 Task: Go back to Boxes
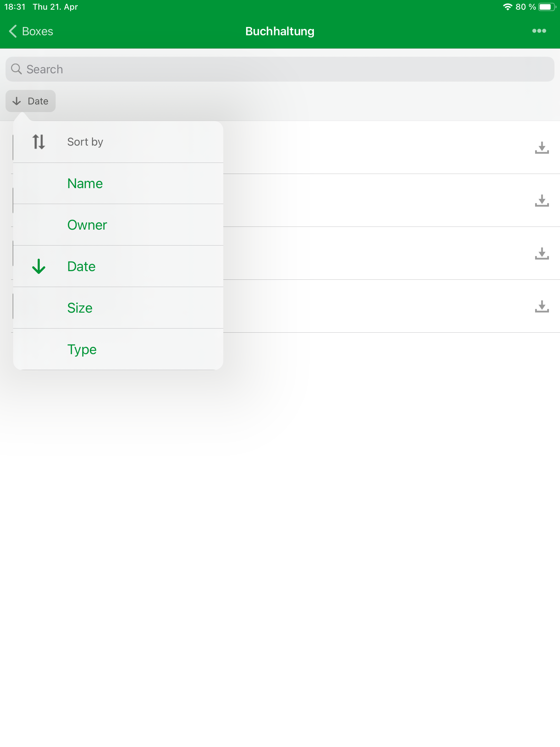[x=31, y=31]
